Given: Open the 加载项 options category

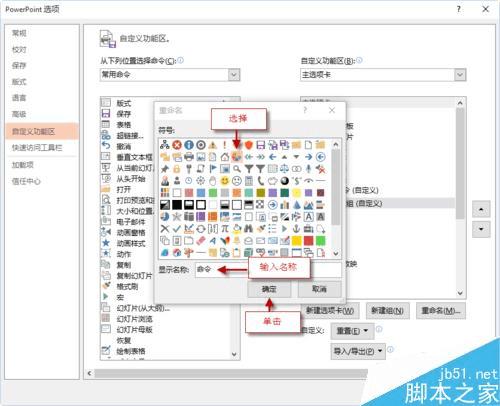Looking at the screenshot, I should coord(23,164).
